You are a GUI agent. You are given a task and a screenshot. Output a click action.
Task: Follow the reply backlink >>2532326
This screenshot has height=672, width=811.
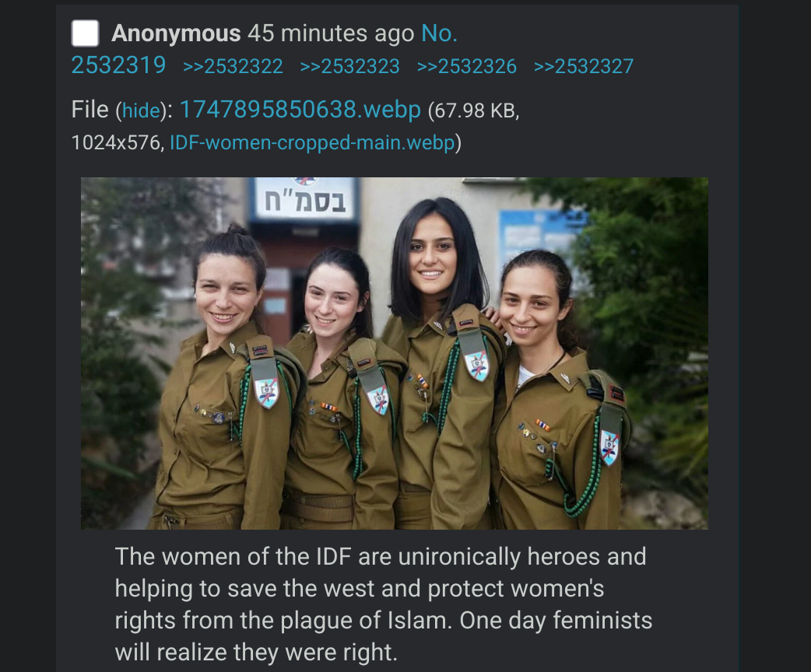(x=466, y=66)
